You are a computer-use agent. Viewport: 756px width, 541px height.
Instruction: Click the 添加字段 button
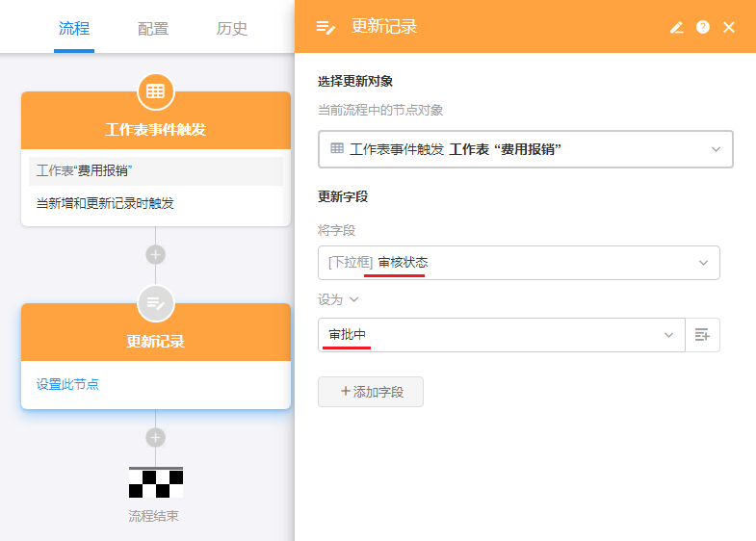pos(371,392)
